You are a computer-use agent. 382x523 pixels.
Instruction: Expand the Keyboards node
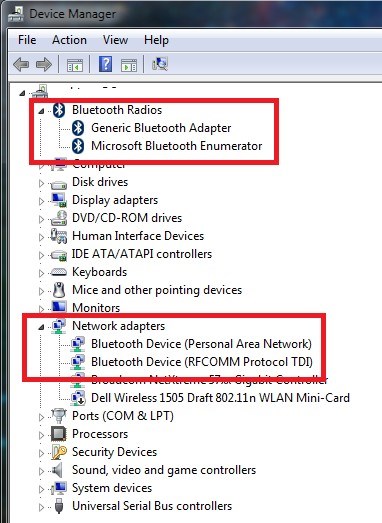coord(41,273)
